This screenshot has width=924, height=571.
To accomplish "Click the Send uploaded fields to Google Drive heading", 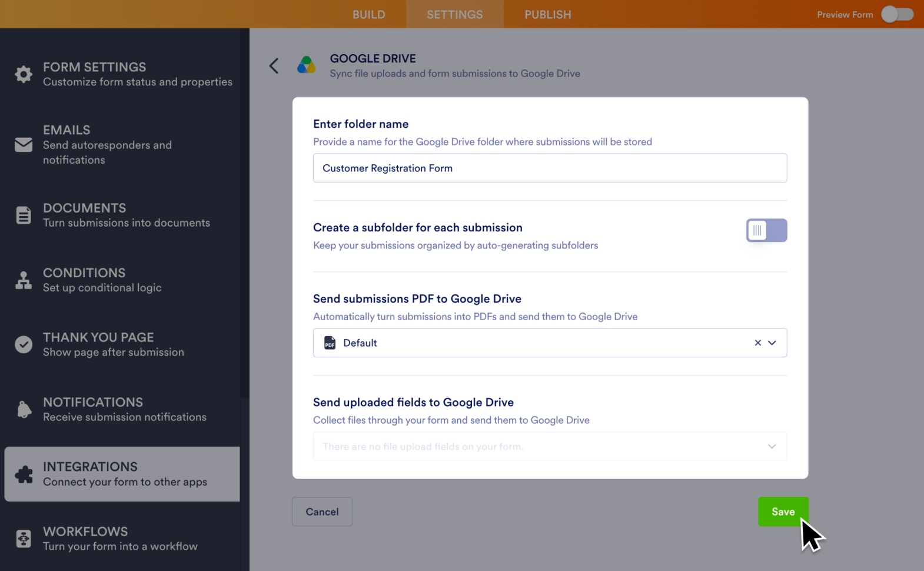I will [x=413, y=402].
